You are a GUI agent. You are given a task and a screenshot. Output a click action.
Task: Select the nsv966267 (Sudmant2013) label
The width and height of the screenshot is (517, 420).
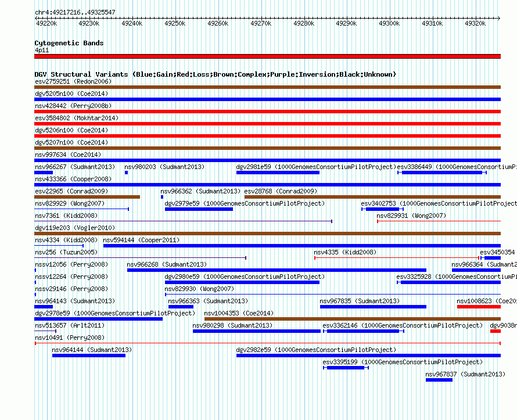(75, 167)
